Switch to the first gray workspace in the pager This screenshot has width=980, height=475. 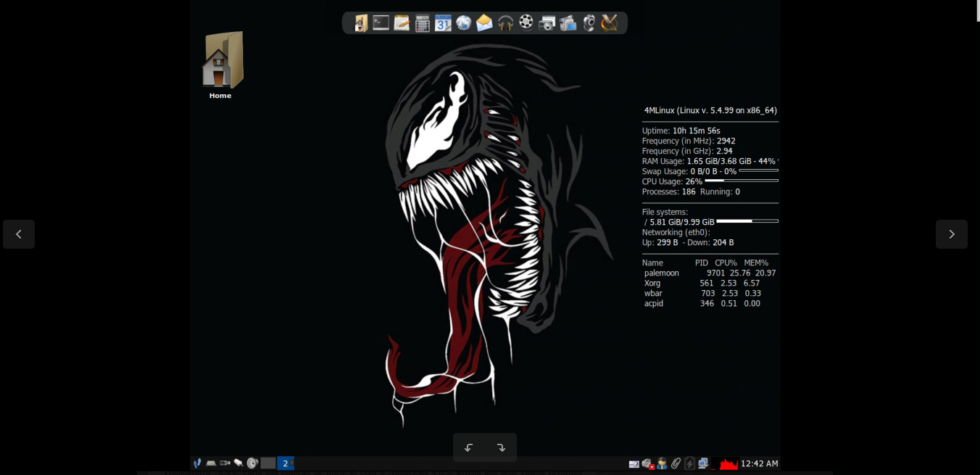coord(268,463)
